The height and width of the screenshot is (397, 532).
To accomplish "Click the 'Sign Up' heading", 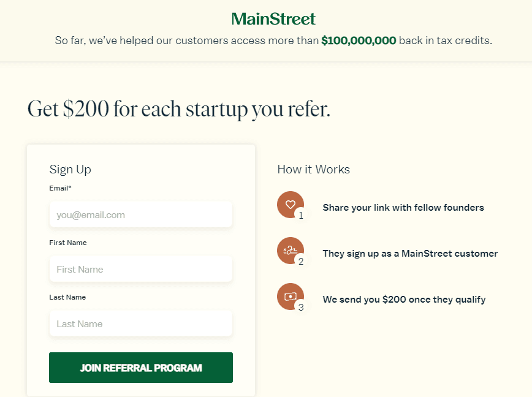I will [70, 169].
